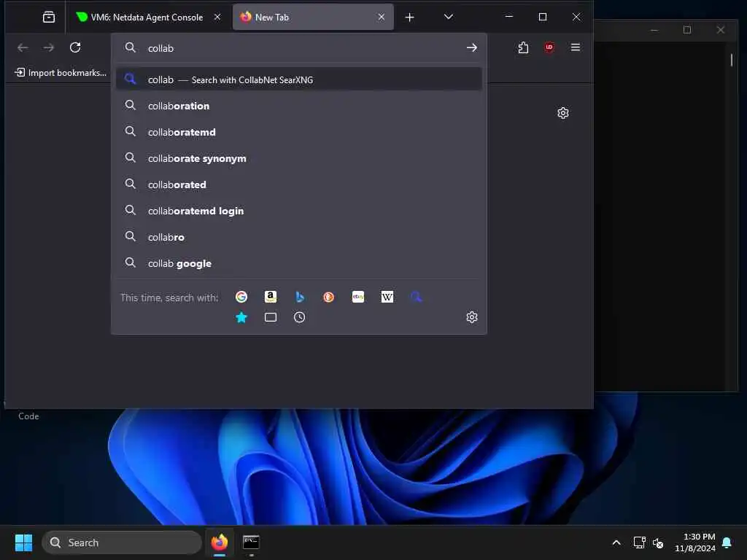
Task: Open the Windows Start menu
Action: tap(23, 542)
